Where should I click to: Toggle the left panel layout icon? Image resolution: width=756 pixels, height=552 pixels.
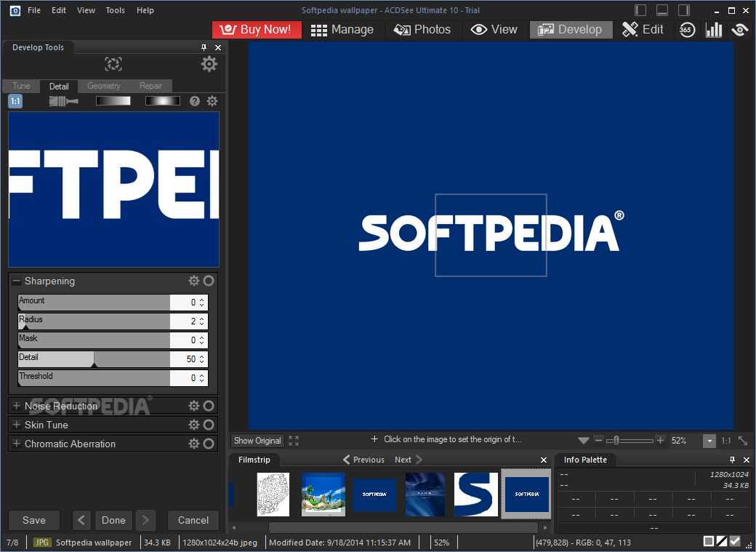pyautogui.click(x=640, y=10)
